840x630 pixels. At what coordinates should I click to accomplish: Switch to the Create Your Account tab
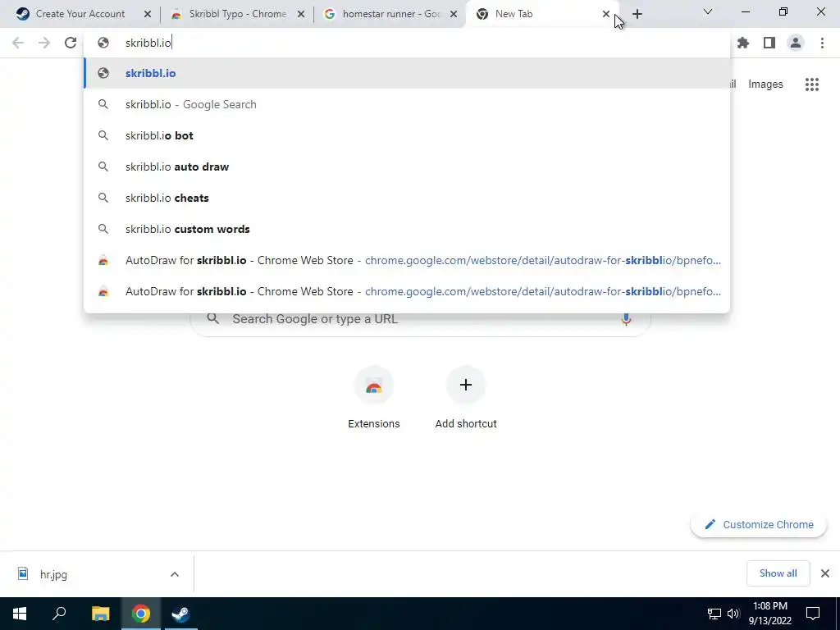tap(80, 14)
